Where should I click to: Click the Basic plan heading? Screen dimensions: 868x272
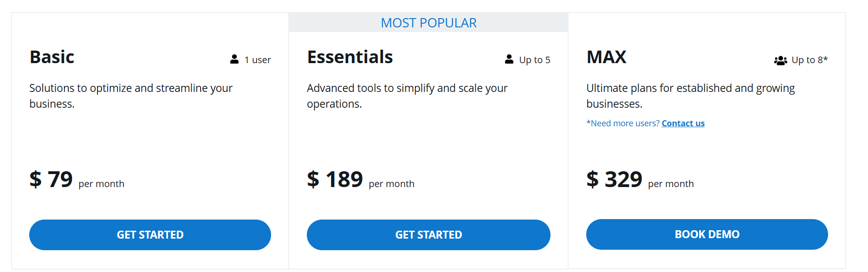[x=52, y=57]
